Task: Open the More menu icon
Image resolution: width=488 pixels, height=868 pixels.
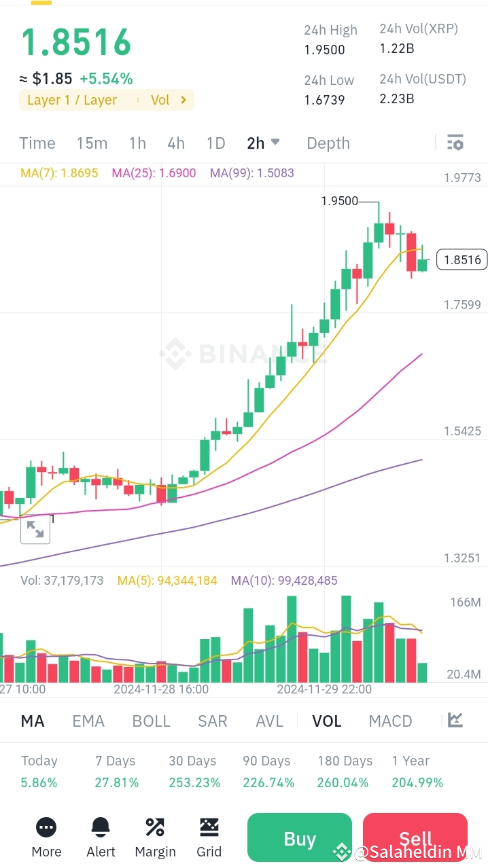Action: pos(46,827)
